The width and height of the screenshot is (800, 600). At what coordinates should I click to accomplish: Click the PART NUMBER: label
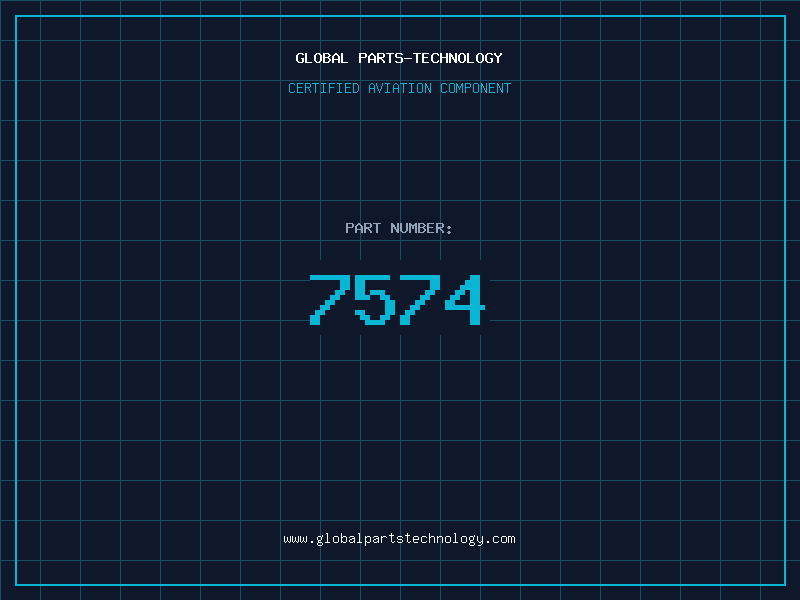[399, 228]
